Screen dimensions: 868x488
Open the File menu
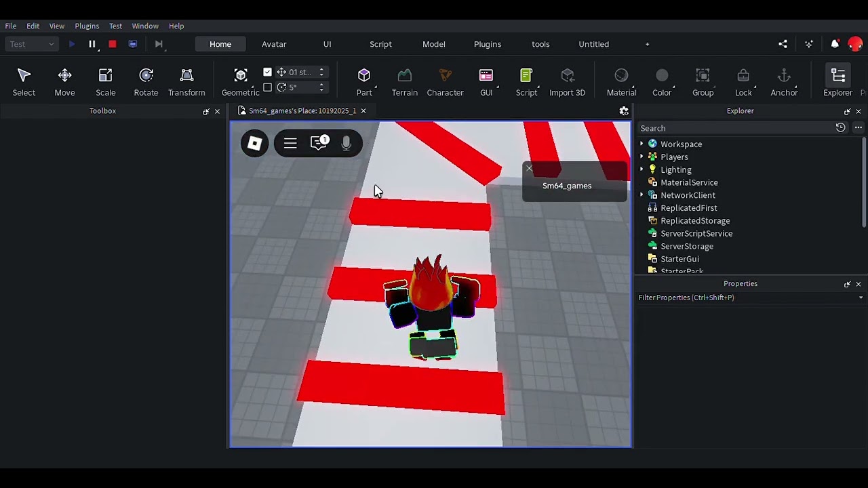[11, 26]
